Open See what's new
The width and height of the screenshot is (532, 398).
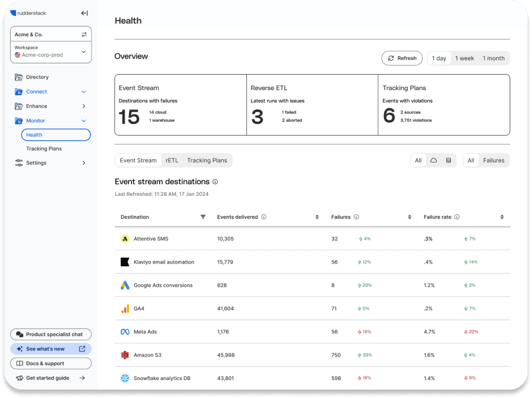point(51,349)
